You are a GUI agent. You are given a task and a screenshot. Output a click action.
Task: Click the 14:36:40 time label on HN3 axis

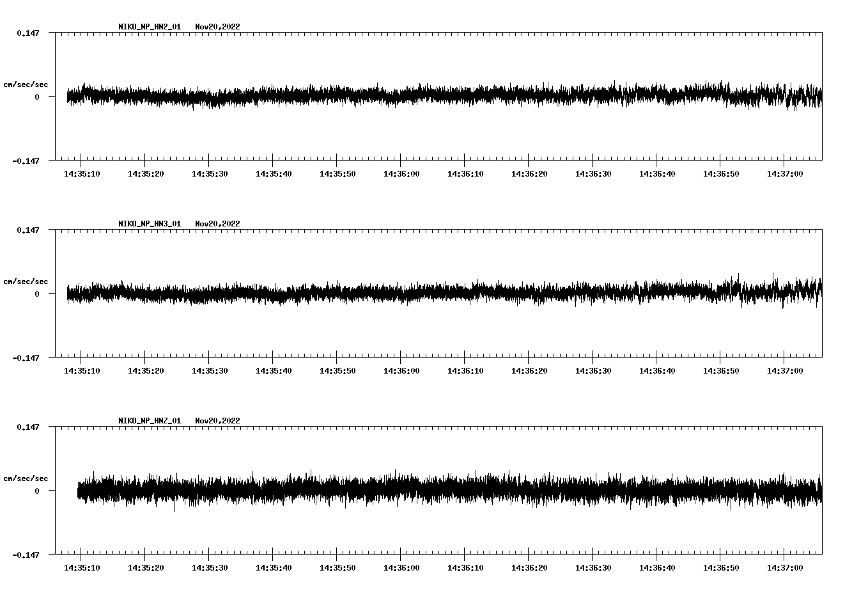pos(657,371)
